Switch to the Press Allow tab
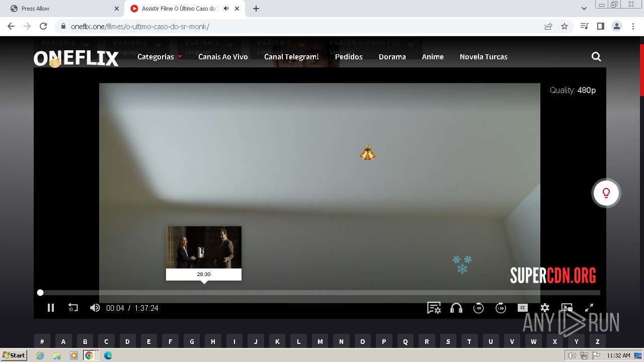Image resolution: width=644 pixels, height=362 pixels. (x=64, y=9)
